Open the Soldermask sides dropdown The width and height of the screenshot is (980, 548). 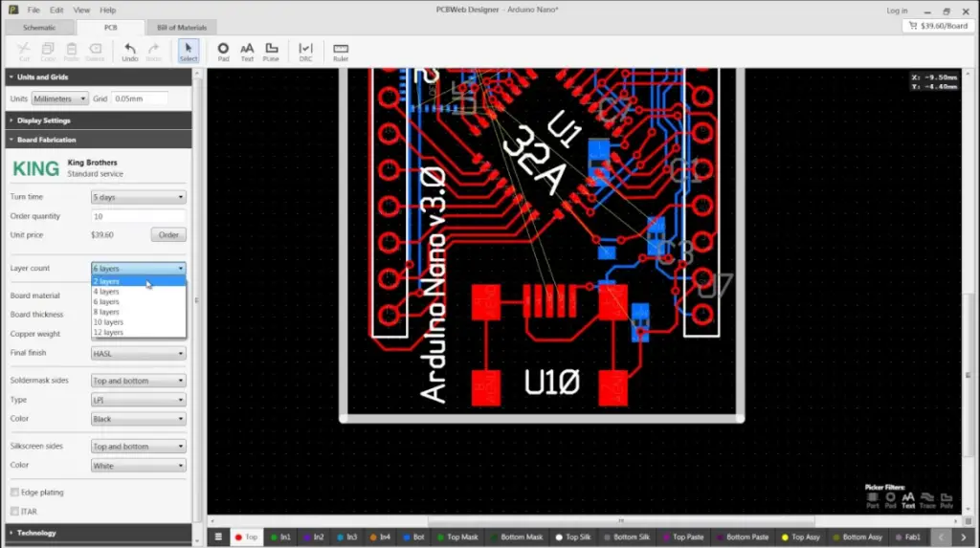pyautogui.click(x=138, y=381)
